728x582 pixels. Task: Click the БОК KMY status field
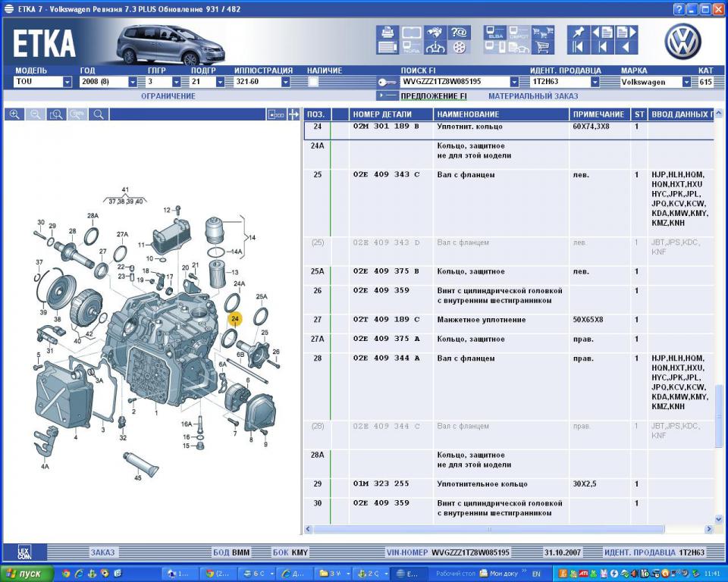pyautogui.click(x=290, y=552)
